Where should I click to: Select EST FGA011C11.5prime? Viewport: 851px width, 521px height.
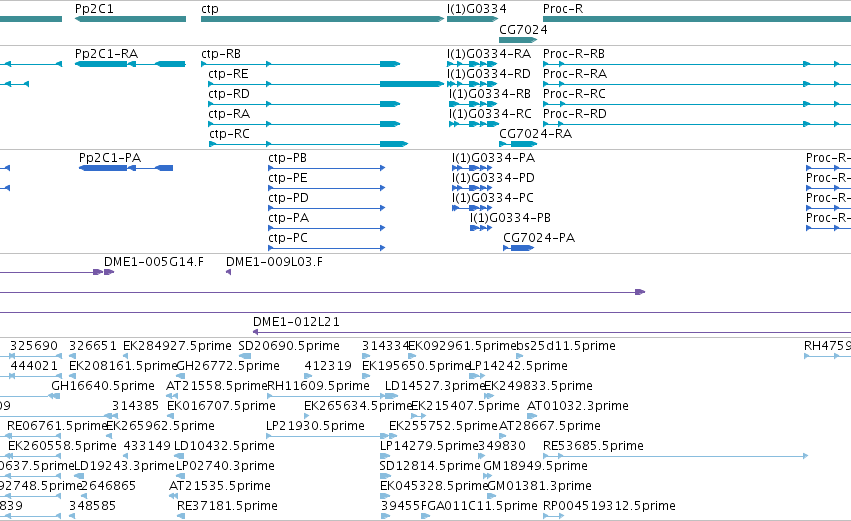(479, 507)
